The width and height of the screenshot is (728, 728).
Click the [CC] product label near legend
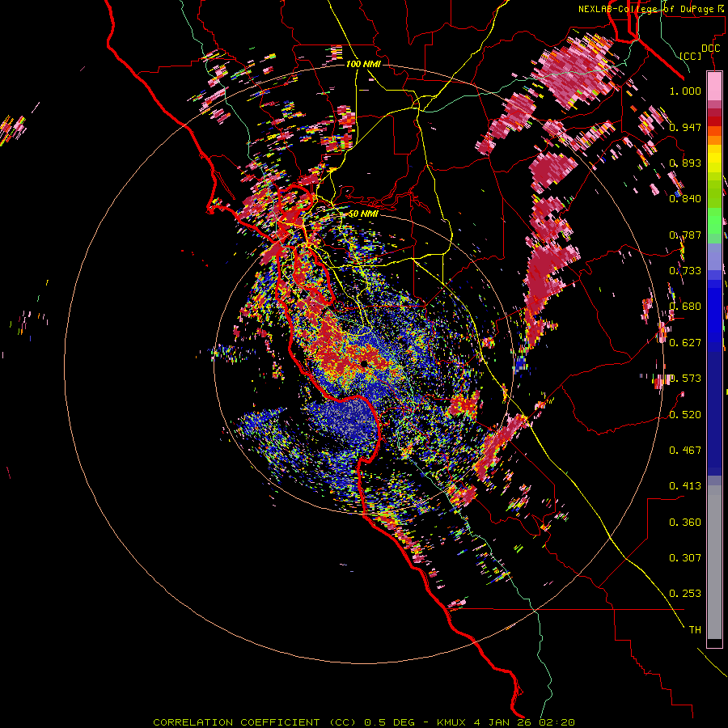point(691,56)
